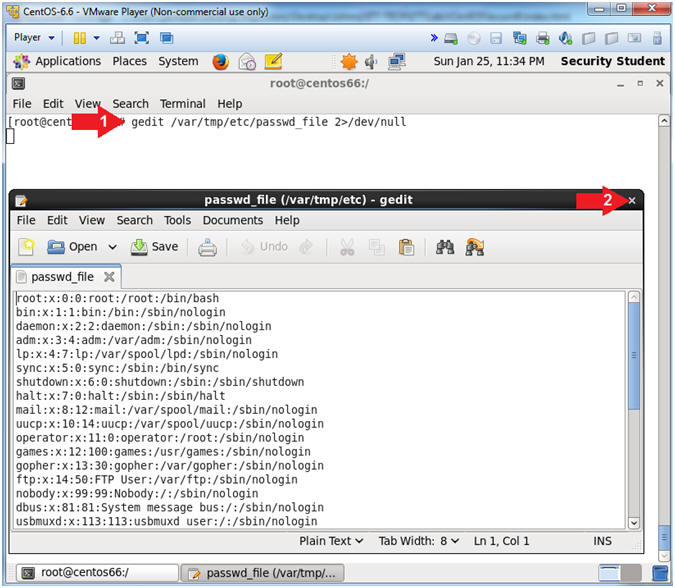Viewport: 675px width, 588px height.
Task: Click gedit scrollbar down arrow
Action: click(x=634, y=523)
